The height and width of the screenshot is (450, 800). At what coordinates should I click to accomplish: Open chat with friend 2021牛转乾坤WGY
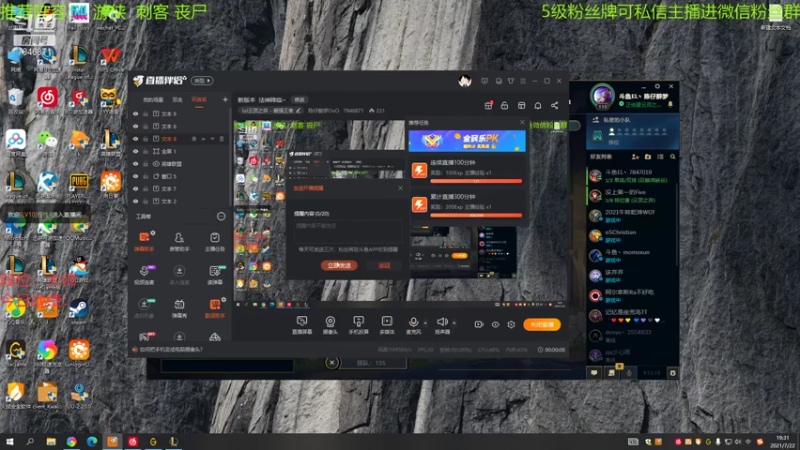(x=632, y=216)
